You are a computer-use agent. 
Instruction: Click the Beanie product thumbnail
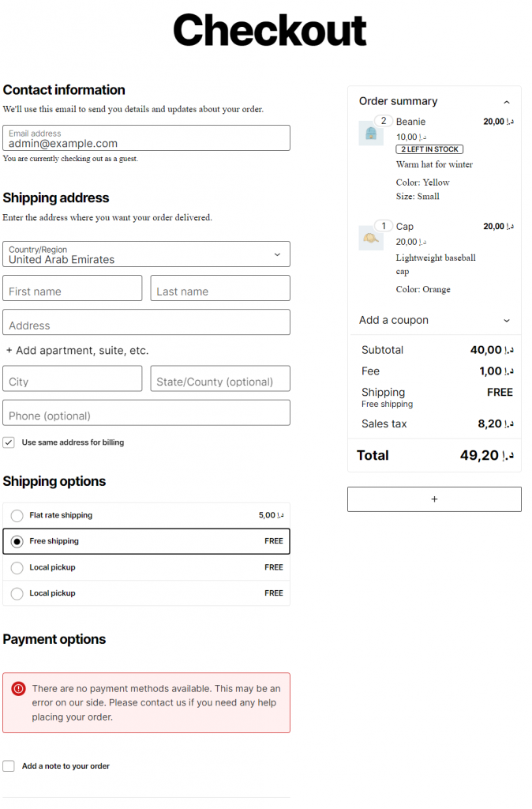(x=371, y=132)
